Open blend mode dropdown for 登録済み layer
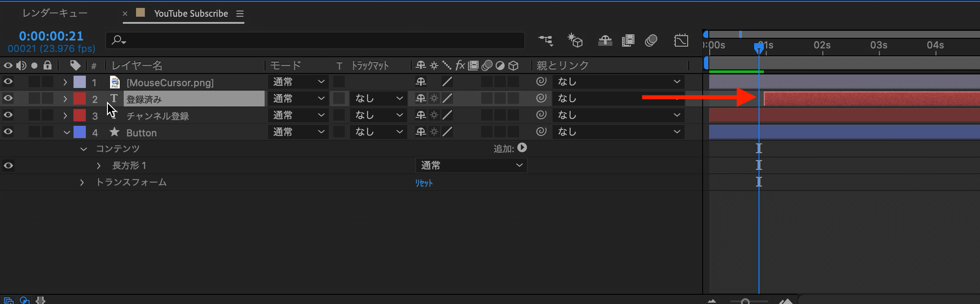980x304 pixels. coord(298,99)
